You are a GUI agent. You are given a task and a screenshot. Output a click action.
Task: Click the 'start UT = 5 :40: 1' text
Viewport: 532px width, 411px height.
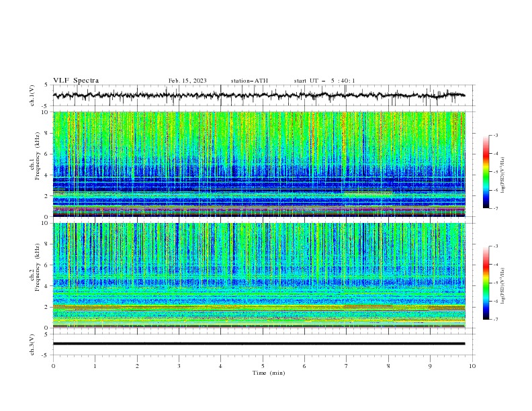click(x=324, y=81)
